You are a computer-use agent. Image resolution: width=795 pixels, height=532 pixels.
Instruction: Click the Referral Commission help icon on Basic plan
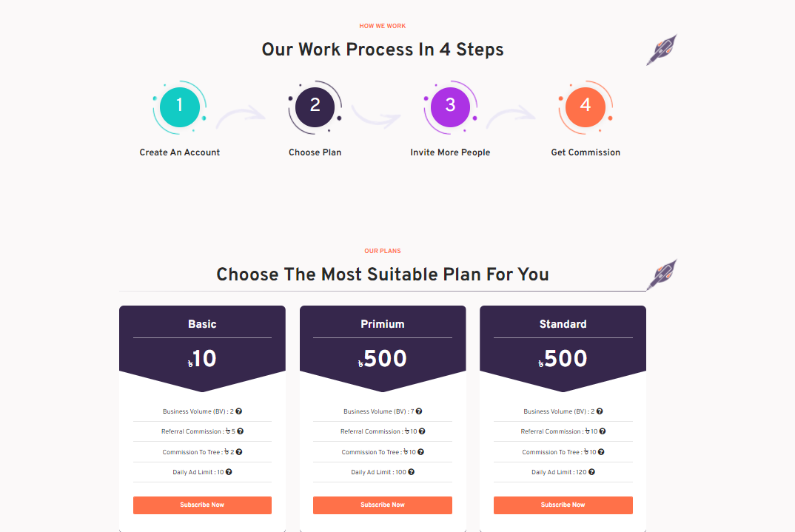(x=241, y=431)
